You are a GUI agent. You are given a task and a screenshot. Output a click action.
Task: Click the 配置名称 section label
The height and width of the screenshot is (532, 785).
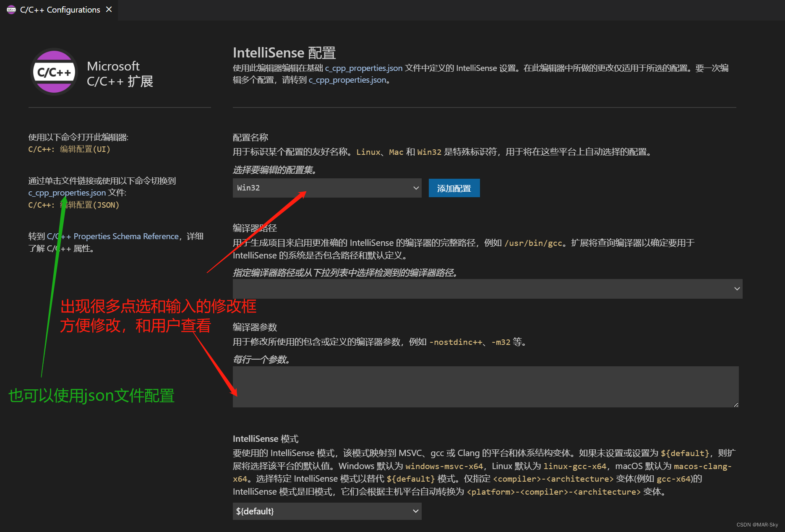[x=250, y=137]
